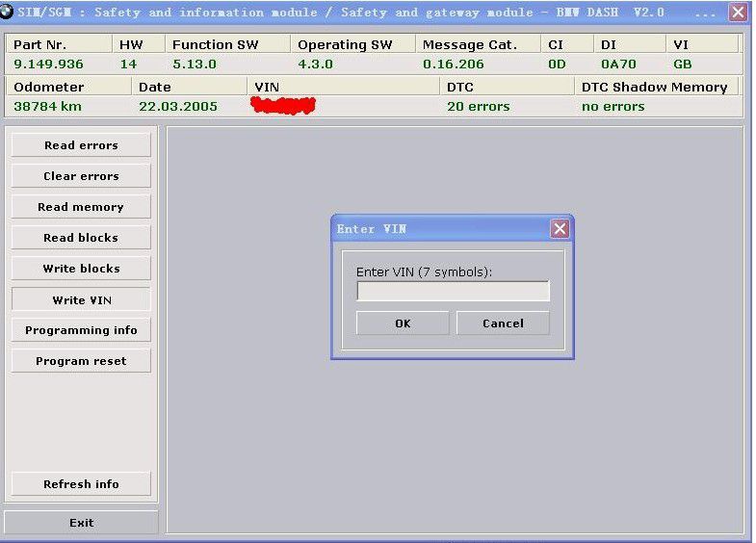Select Read memory in the sidebar

point(81,207)
